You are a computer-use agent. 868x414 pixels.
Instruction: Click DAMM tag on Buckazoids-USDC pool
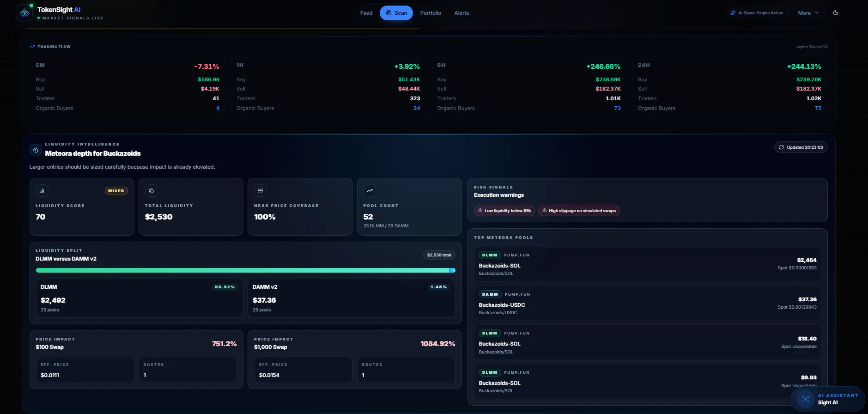[x=490, y=294]
